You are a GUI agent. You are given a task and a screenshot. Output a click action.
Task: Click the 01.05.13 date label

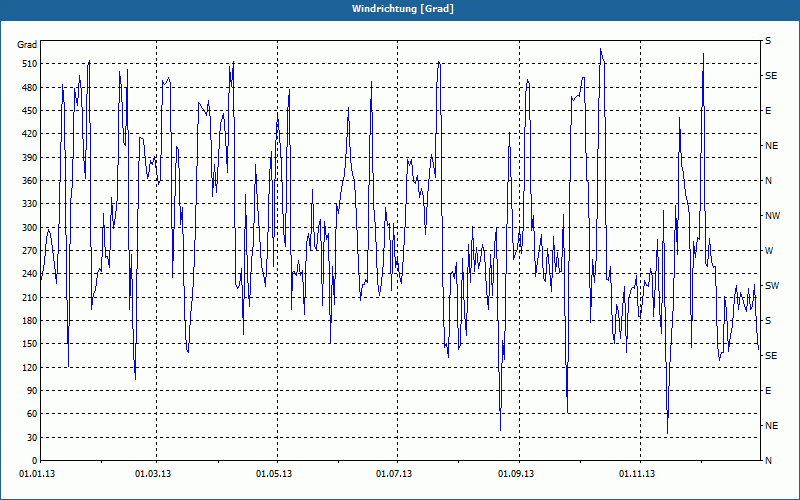coord(274,474)
